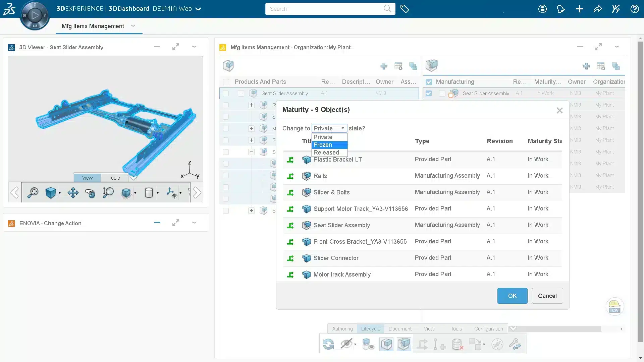
Task: Click the refresh icon in Lifecycle toolbar
Action: (x=328, y=344)
